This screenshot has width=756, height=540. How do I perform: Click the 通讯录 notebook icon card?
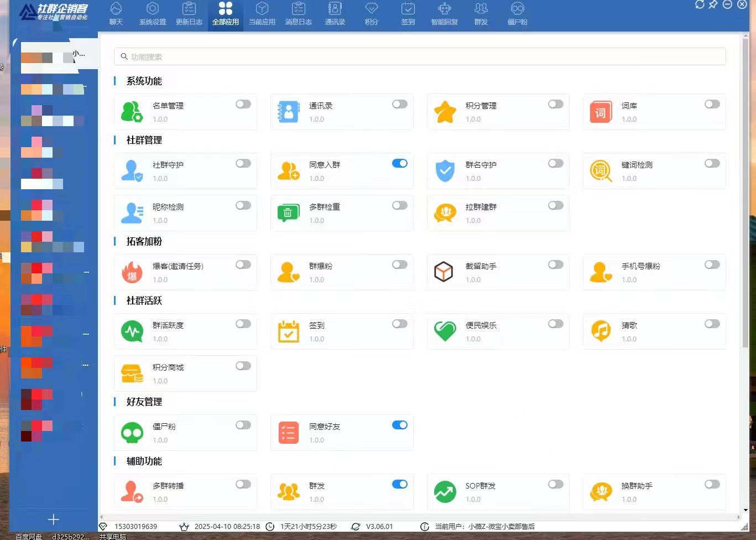tap(288, 112)
